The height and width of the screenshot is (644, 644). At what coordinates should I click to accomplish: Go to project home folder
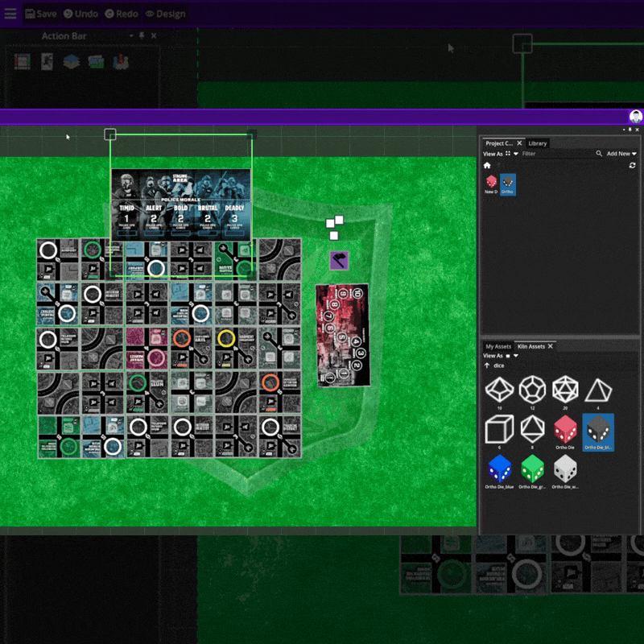pyautogui.click(x=487, y=165)
